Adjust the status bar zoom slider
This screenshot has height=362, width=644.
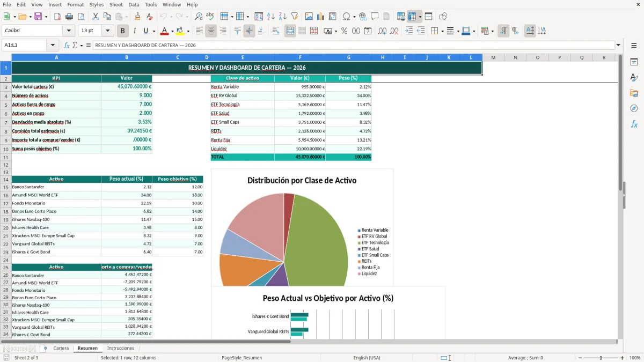[601, 358]
